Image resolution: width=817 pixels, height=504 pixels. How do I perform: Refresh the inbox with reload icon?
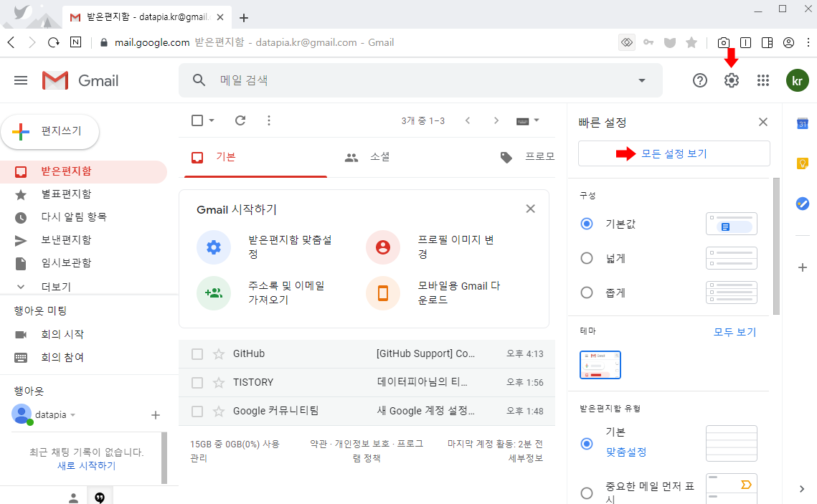click(240, 120)
